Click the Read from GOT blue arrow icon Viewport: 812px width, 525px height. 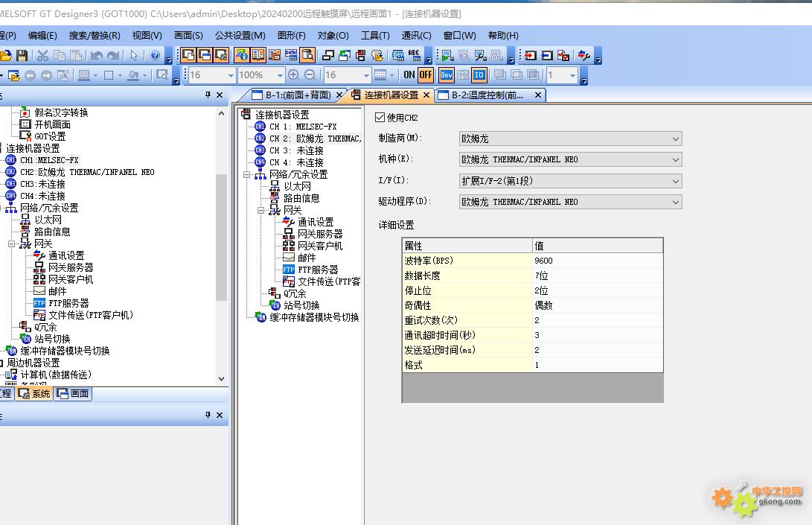tap(547, 55)
